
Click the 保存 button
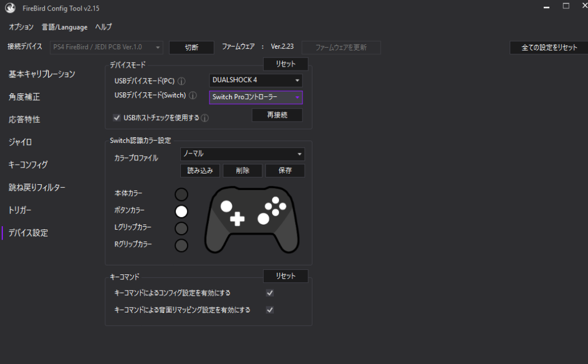[285, 171]
